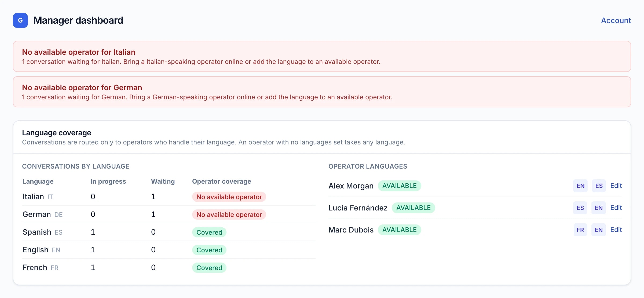Screen dimensions: 644x298
Task: Open the Account link
Action: tap(616, 20)
